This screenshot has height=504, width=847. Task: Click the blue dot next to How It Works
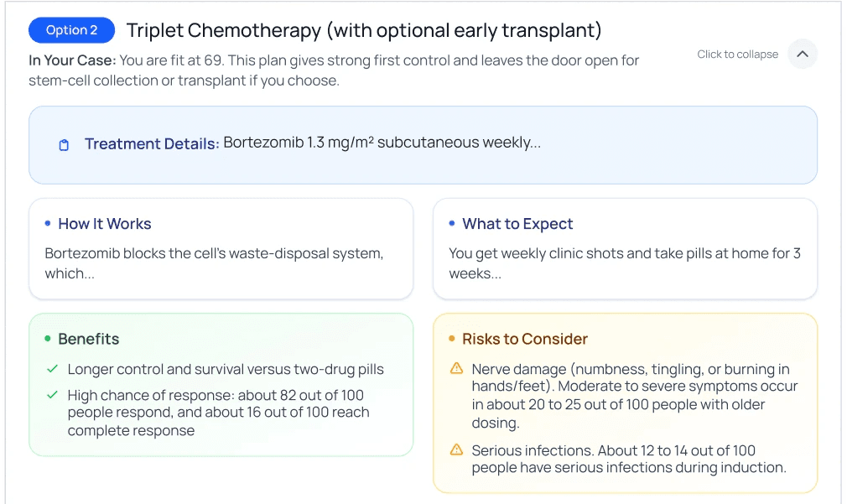[x=48, y=223]
